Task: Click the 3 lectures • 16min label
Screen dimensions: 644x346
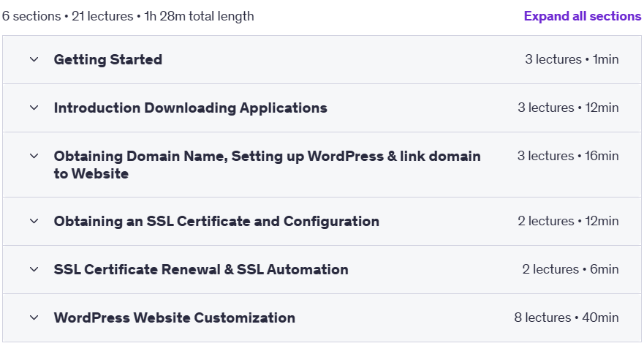Action: click(x=568, y=156)
